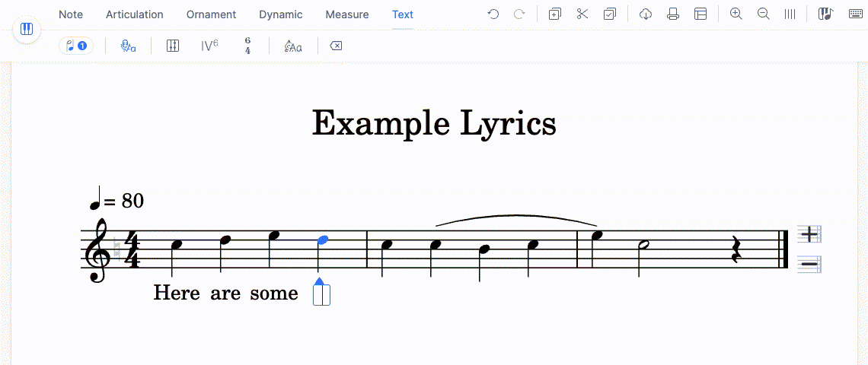Add Roman numeral IV6 notation

[x=209, y=46]
